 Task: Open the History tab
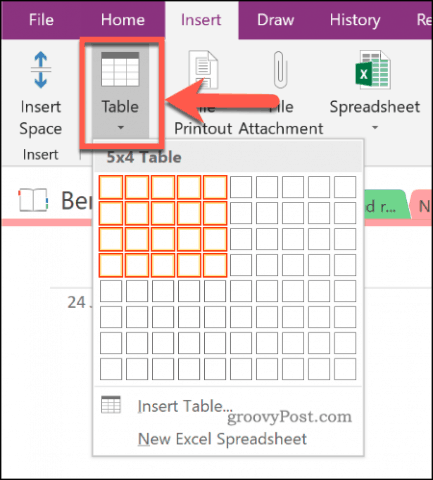tap(355, 20)
